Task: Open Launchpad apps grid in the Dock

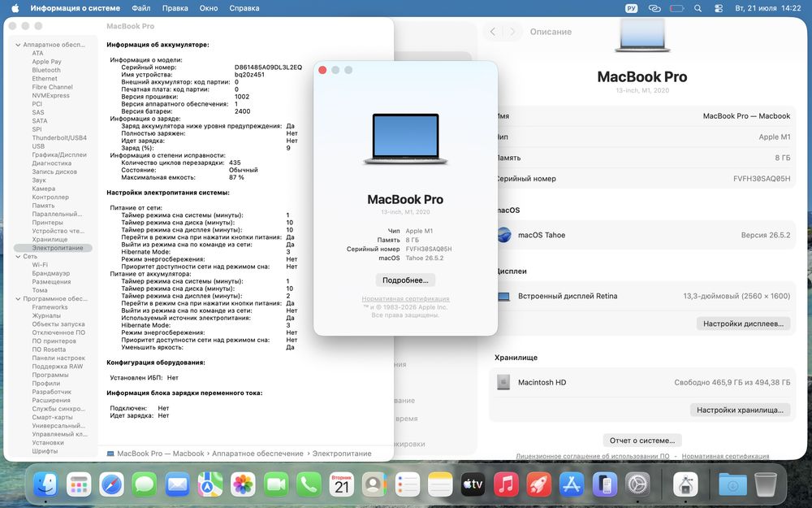Action: (x=79, y=485)
